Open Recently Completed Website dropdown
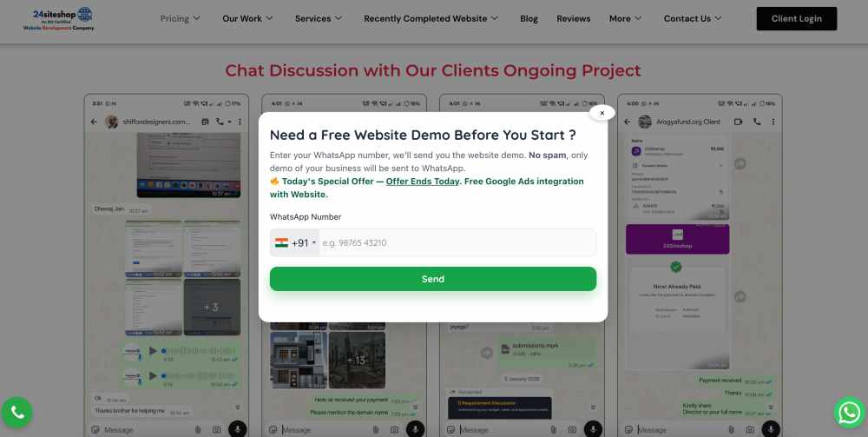 point(431,18)
